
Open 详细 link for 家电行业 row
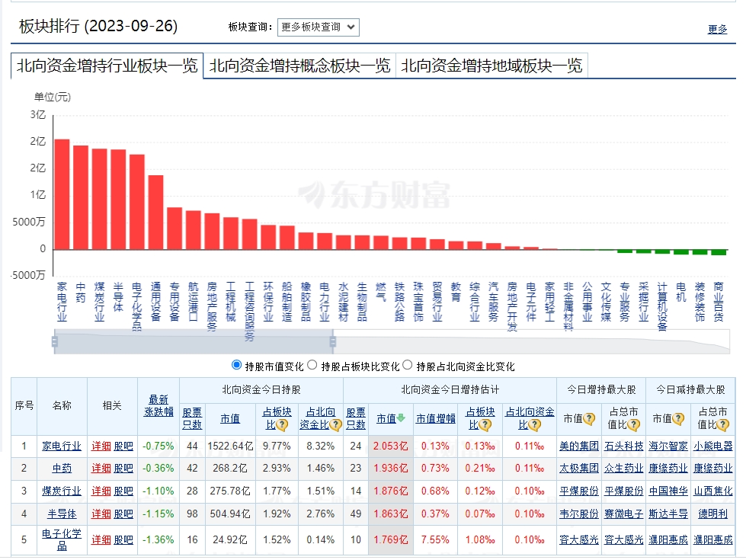point(101,446)
